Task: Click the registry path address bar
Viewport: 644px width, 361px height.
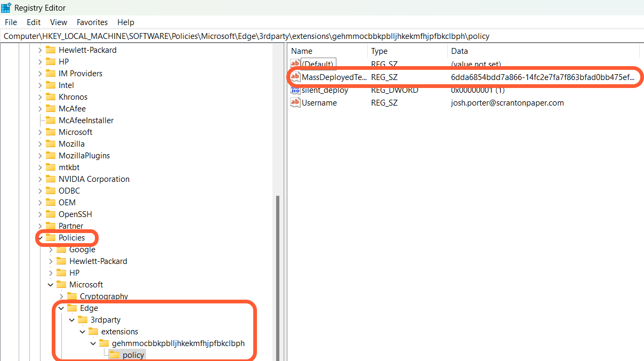Action: [x=320, y=36]
